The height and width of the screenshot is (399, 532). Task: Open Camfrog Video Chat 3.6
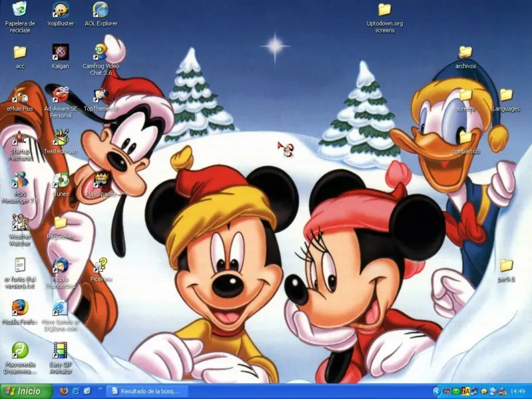pos(101,60)
